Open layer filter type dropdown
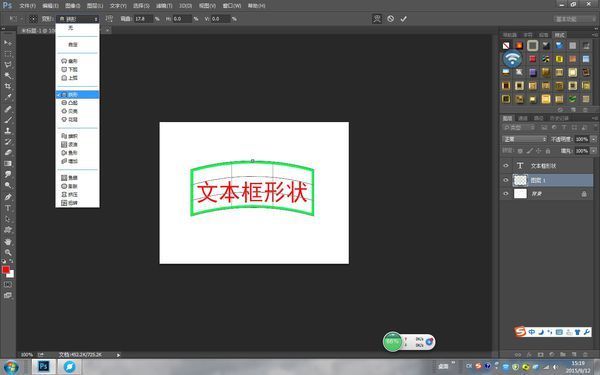Viewport: 600px width, 375px height. click(x=518, y=127)
